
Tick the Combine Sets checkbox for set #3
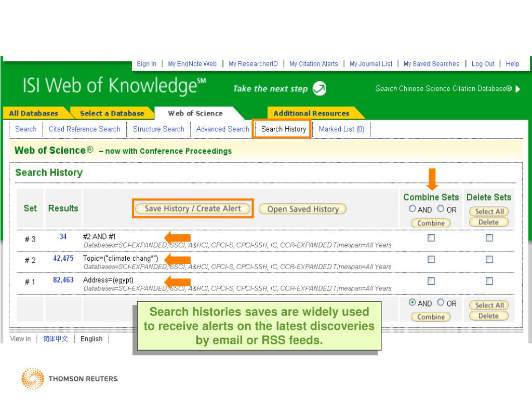[431, 238]
